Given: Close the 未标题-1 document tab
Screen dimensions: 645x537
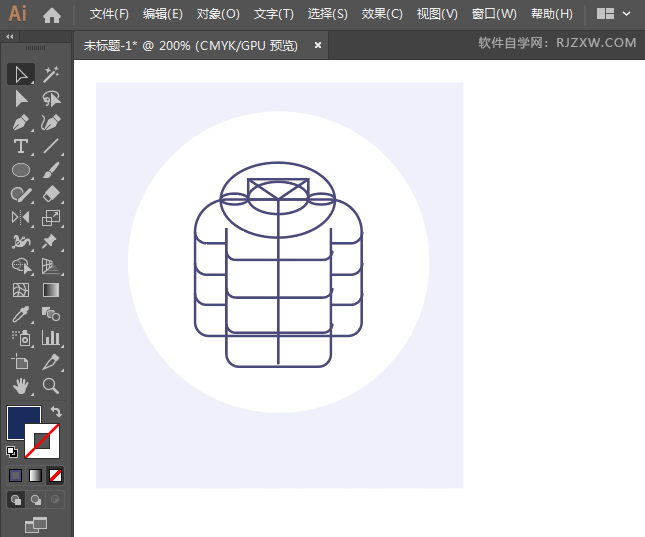Looking at the screenshot, I should [318, 45].
